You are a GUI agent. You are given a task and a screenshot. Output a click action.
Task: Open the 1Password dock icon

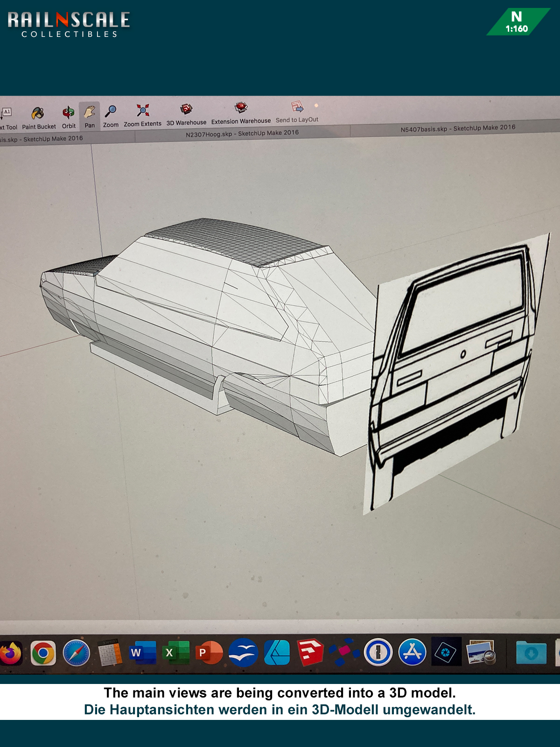pos(378,652)
